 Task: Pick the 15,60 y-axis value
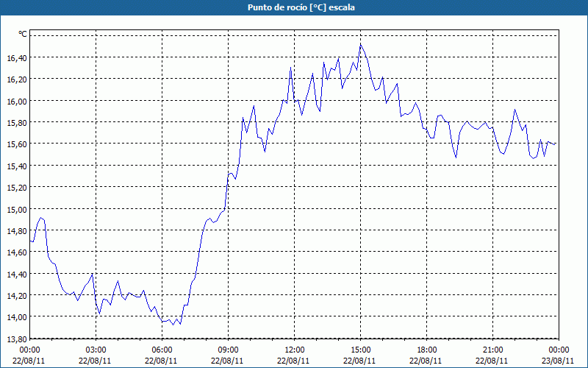click(17, 144)
